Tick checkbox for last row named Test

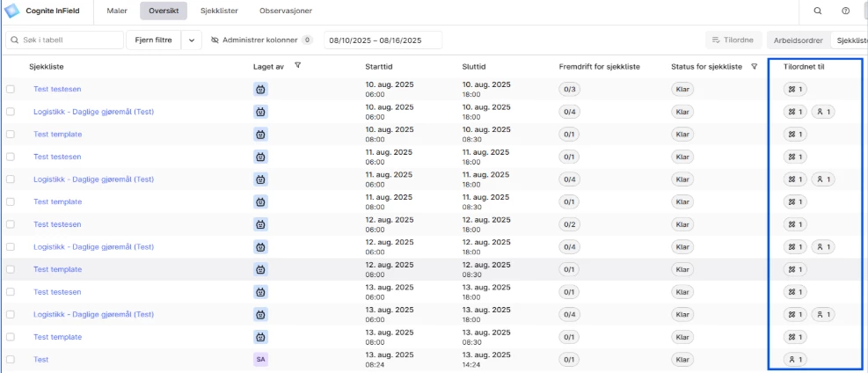[11, 360]
